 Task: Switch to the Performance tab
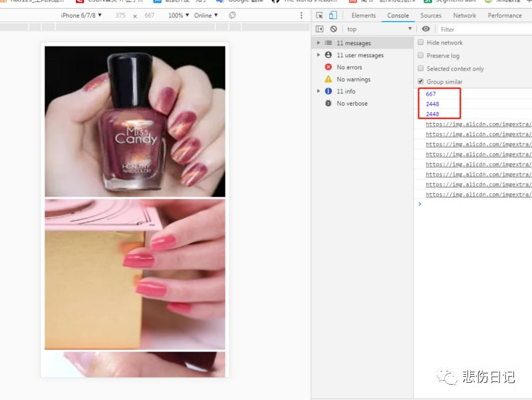coord(505,15)
